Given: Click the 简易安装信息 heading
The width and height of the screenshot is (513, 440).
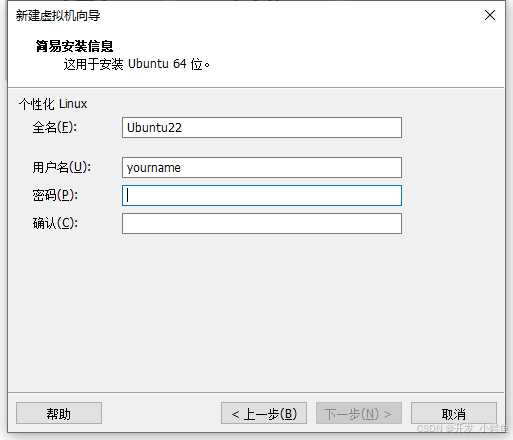Looking at the screenshot, I should pyautogui.click(x=75, y=46).
